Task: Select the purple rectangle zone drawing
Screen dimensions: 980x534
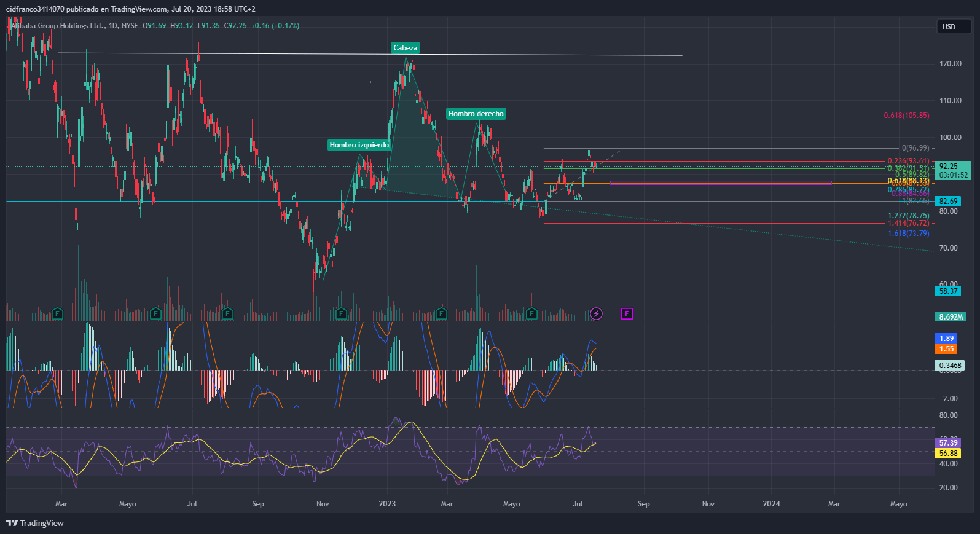Action: (x=721, y=183)
